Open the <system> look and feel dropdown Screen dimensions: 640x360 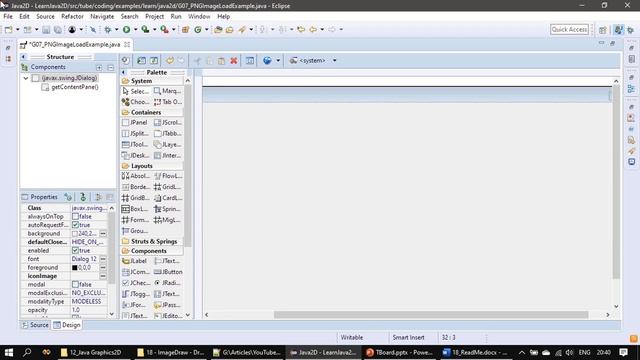pos(334,60)
